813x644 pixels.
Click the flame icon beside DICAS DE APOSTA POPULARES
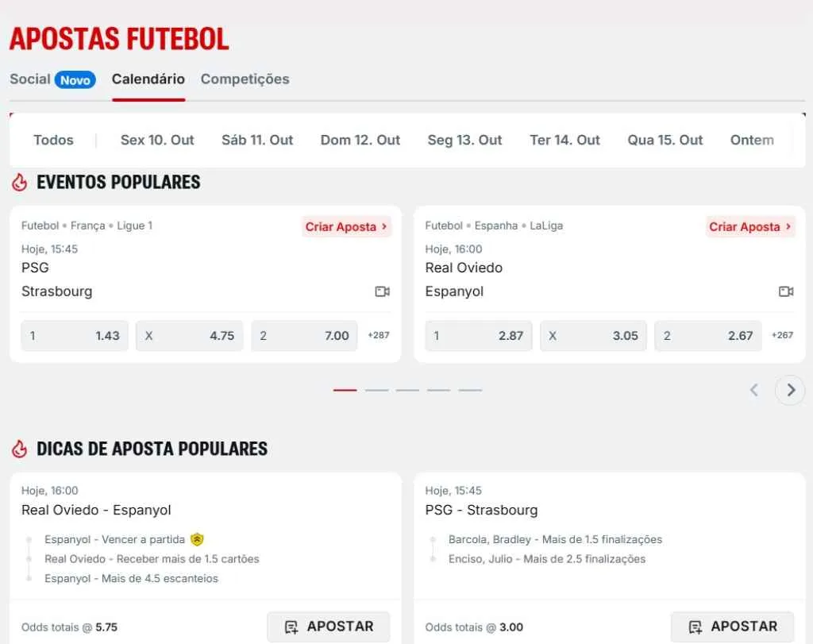point(20,449)
